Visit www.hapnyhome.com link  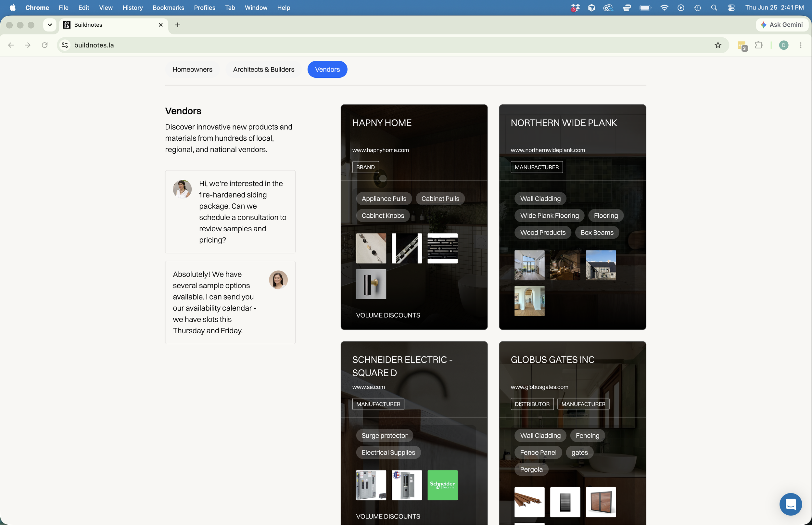click(380, 150)
